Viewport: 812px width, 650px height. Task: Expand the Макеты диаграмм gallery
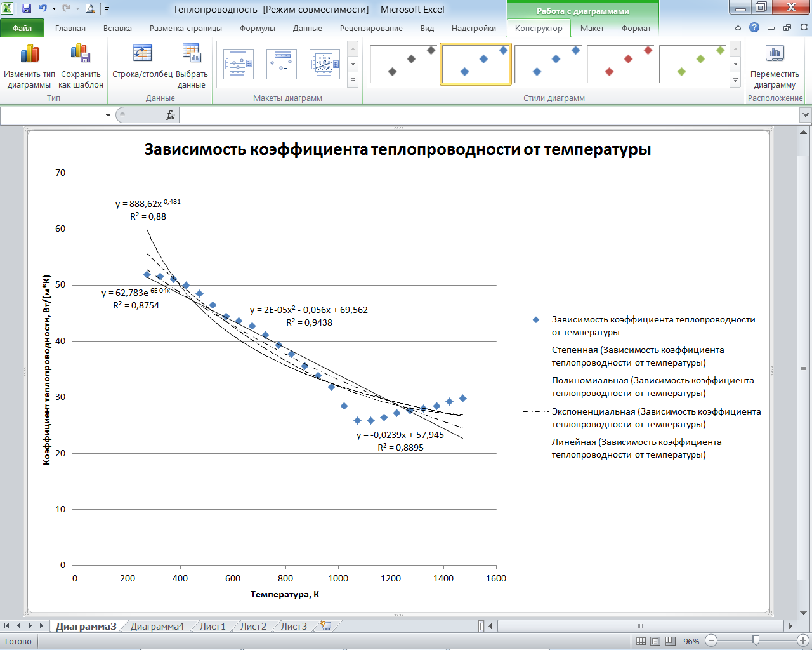pos(353,81)
